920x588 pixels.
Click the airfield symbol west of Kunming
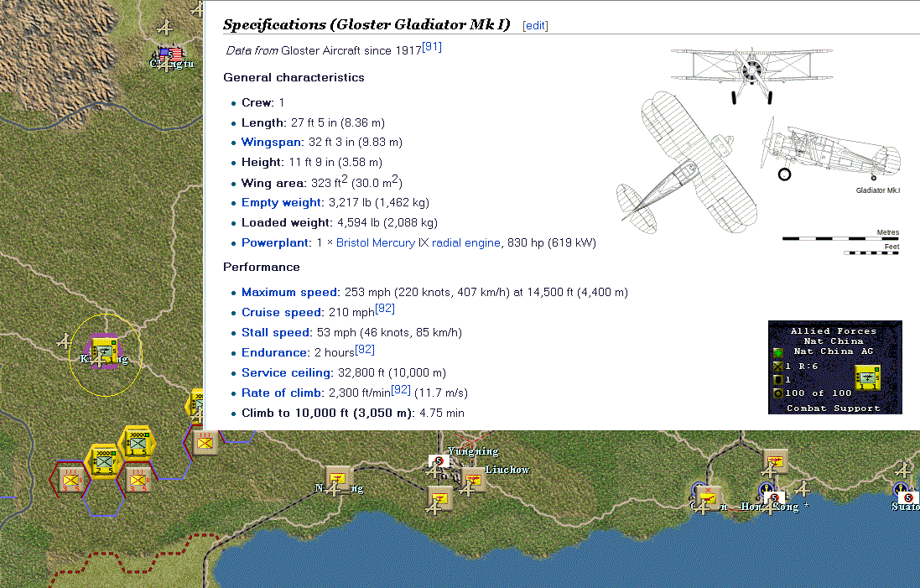coord(64,341)
